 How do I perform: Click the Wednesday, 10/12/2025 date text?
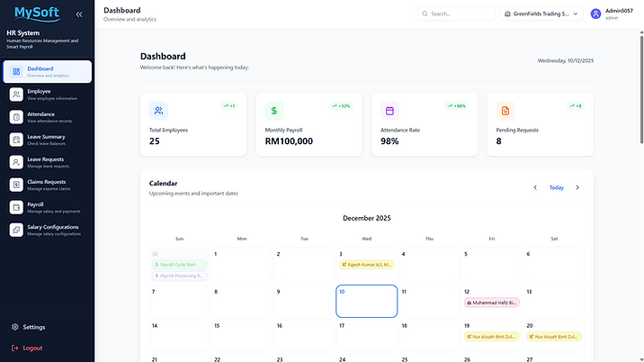tap(566, 60)
